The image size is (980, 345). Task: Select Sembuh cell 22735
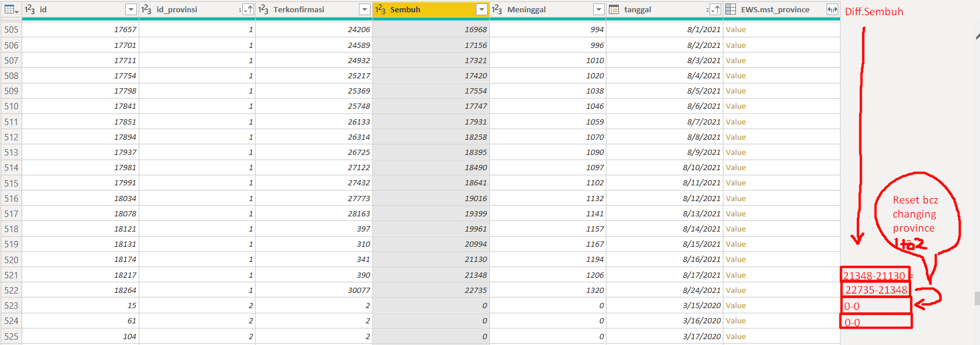(x=431, y=291)
